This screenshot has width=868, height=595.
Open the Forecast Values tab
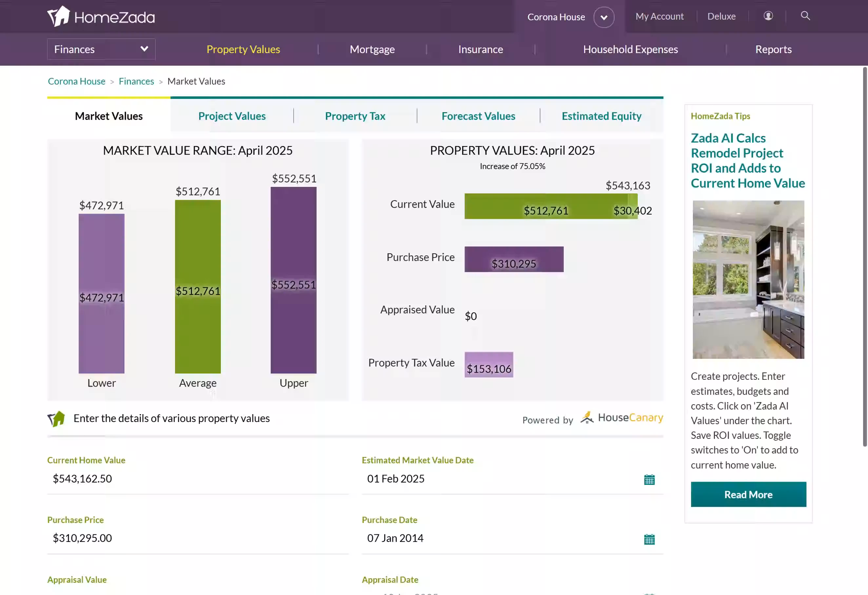click(x=478, y=116)
